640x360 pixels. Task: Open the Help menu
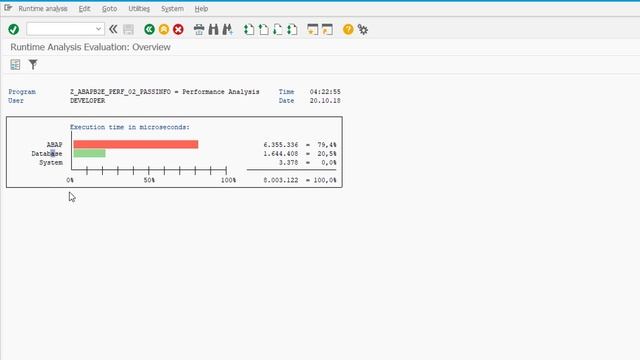(x=201, y=9)
